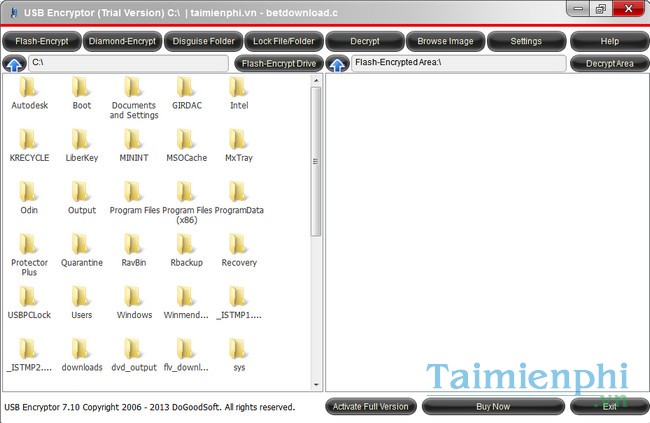Viewport: 650px width, 423px height.
Task: Click the Decrypt Area button
Action: [x=609, y=63]
